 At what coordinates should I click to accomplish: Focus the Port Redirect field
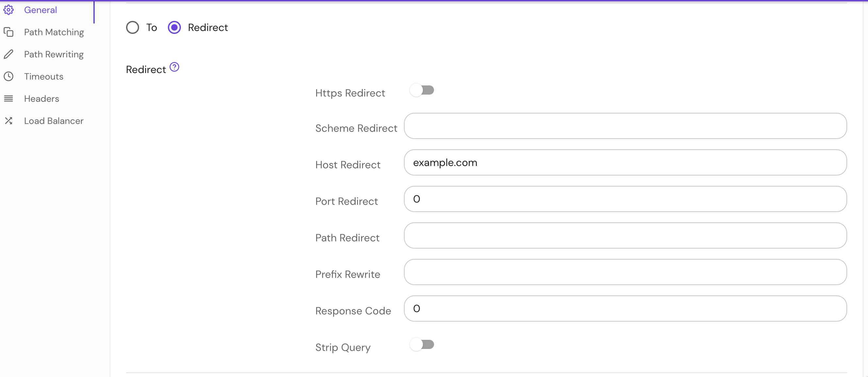(625, 199)
